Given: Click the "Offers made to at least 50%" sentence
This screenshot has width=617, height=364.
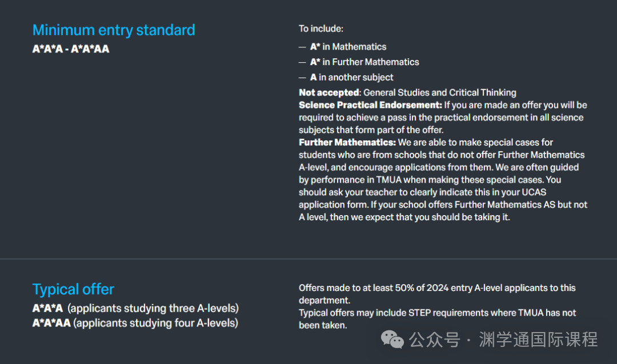Looking at the screenshot, I should [x=437, y=288].
